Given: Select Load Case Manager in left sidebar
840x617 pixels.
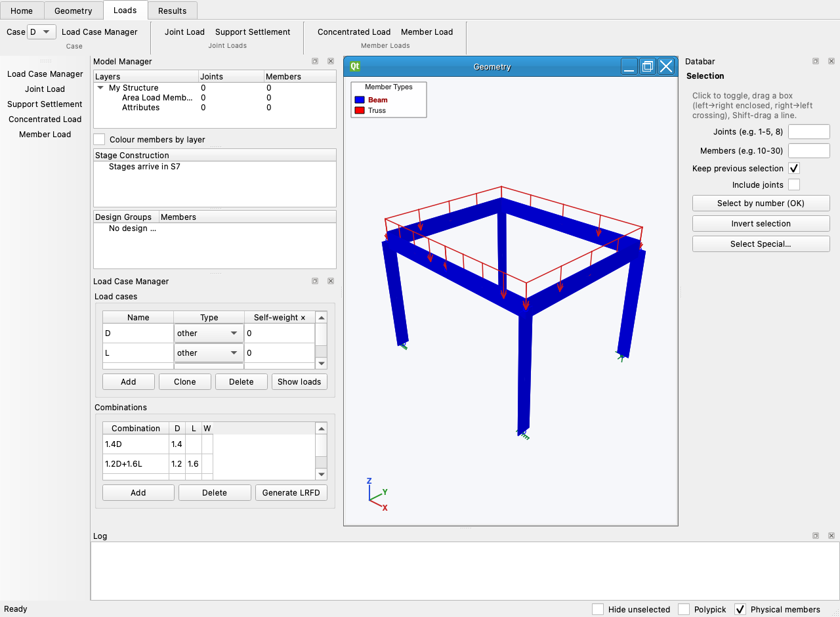Looking at the screenshot, I should (x=45, y=74).
